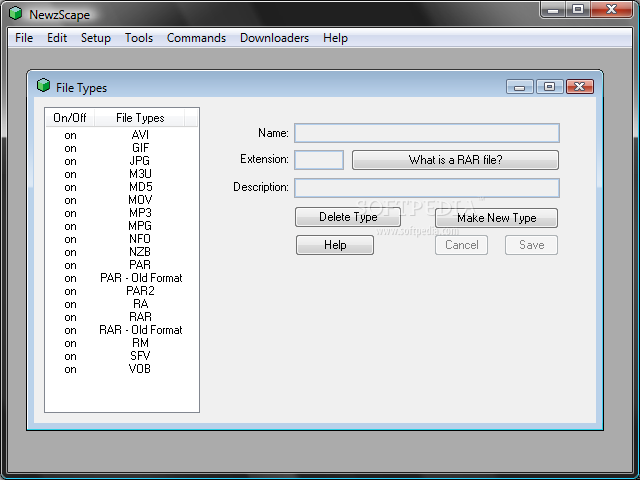Viewport: 640px width, 480px height.
Task: Open the Commands menu
Action: click(x=196, y=38)
